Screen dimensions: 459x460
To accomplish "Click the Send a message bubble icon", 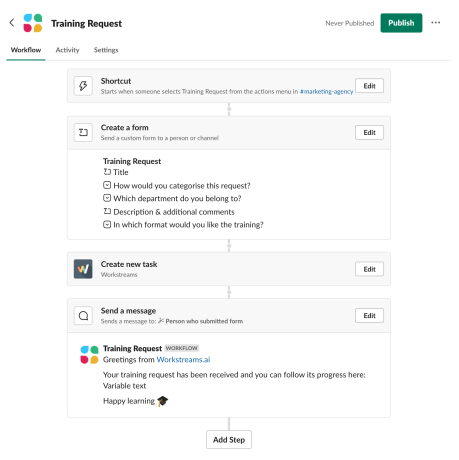I will click(83, 316).
